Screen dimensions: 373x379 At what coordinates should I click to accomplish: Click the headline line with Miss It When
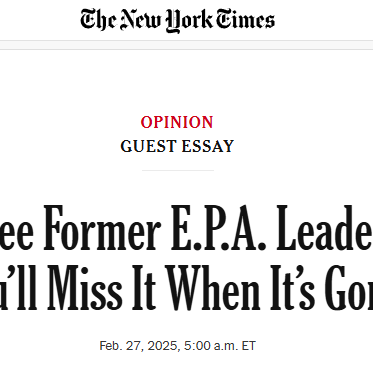186,287
